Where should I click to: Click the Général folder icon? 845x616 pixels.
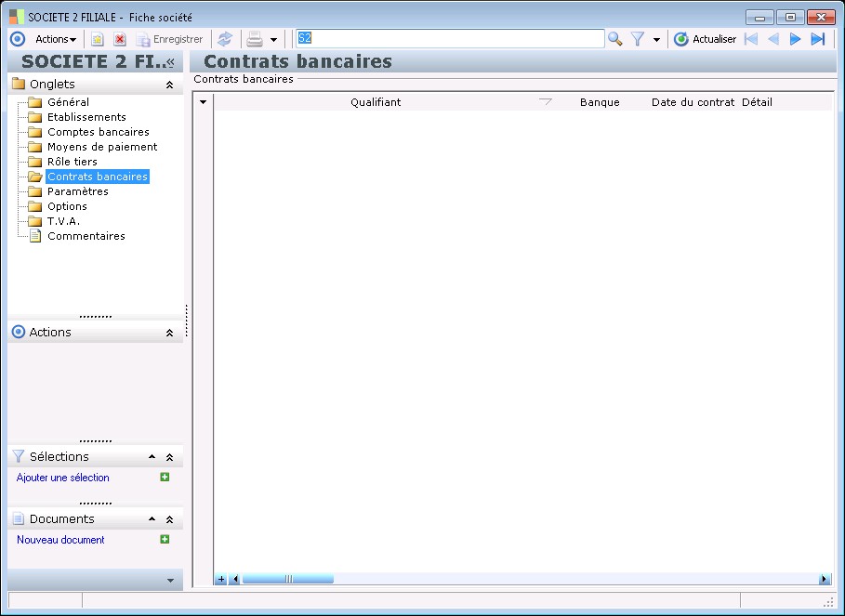tap(35, 102)
